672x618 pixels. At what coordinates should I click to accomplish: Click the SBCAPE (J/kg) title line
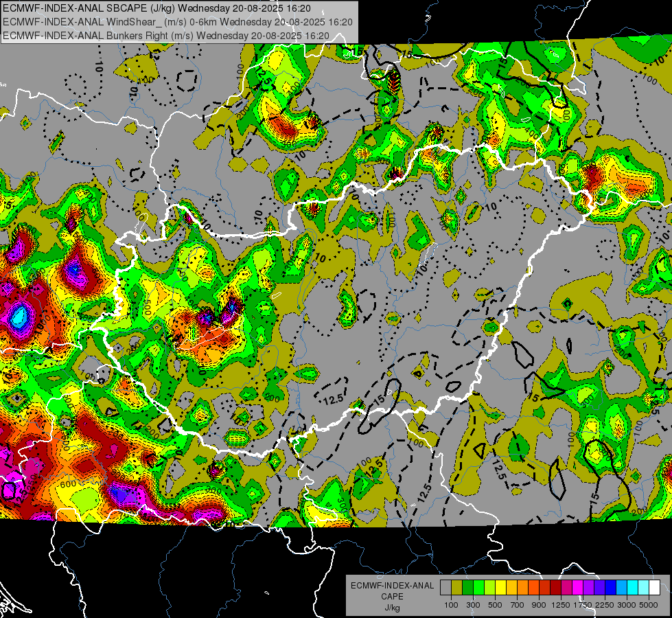point(157,8)
